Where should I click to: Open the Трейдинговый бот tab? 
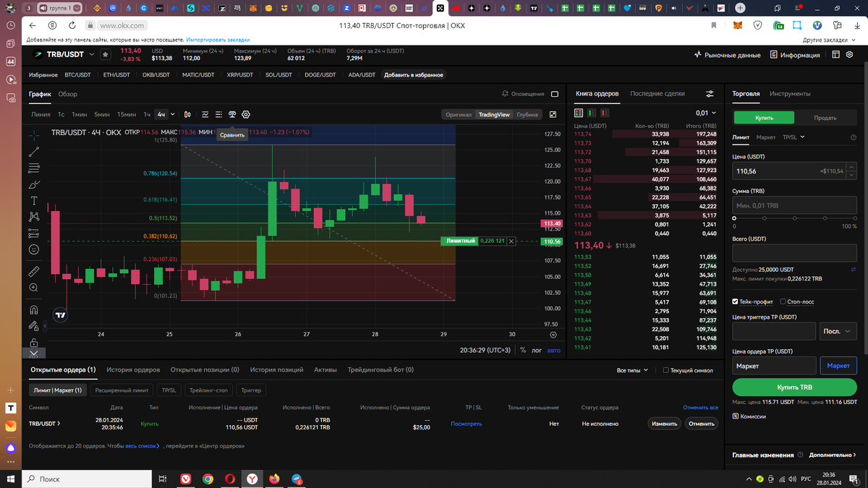pyautogui.click(x=380, y=369)
